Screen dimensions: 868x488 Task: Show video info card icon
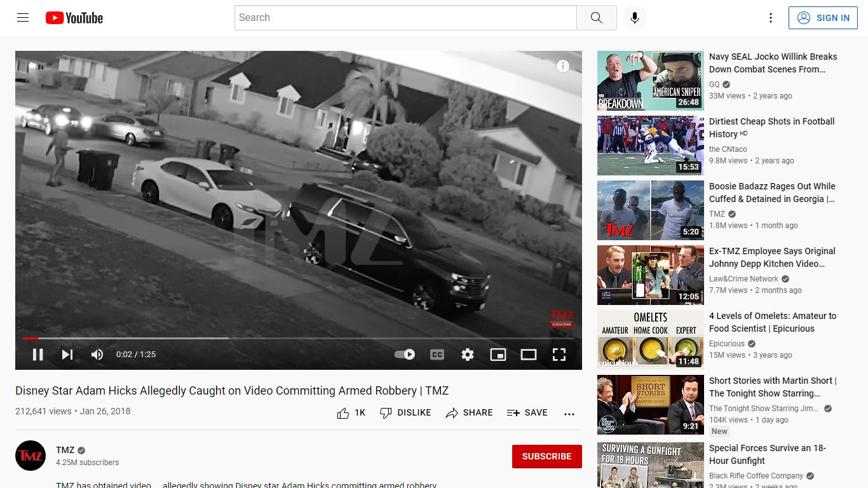pyautogui.click(x=563, y=66)
